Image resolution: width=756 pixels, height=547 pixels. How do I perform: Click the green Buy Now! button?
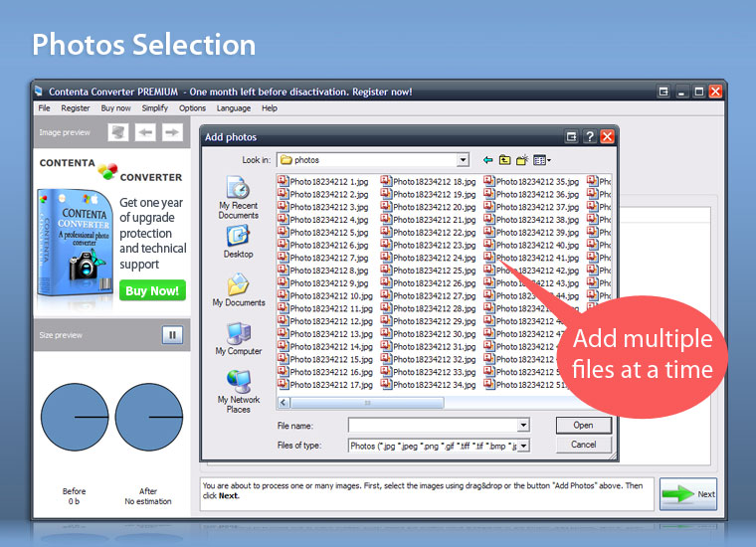click(x=152, y=290)
